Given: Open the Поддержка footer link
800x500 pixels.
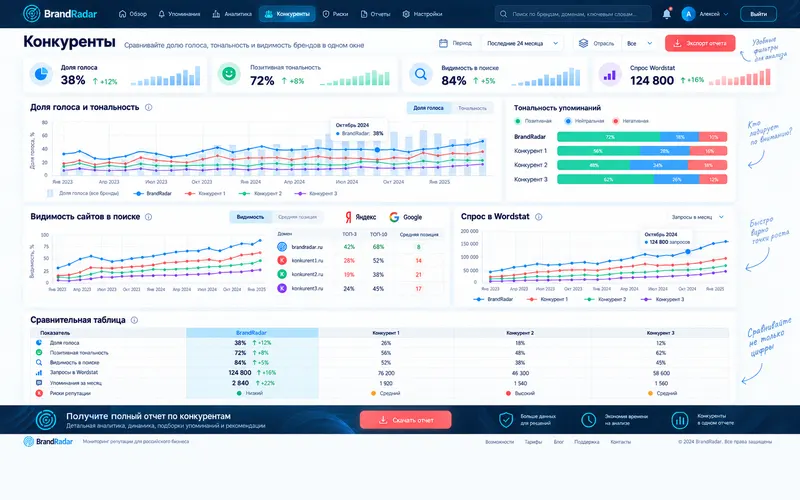Looking at the screenshot, I should (587, 442).
